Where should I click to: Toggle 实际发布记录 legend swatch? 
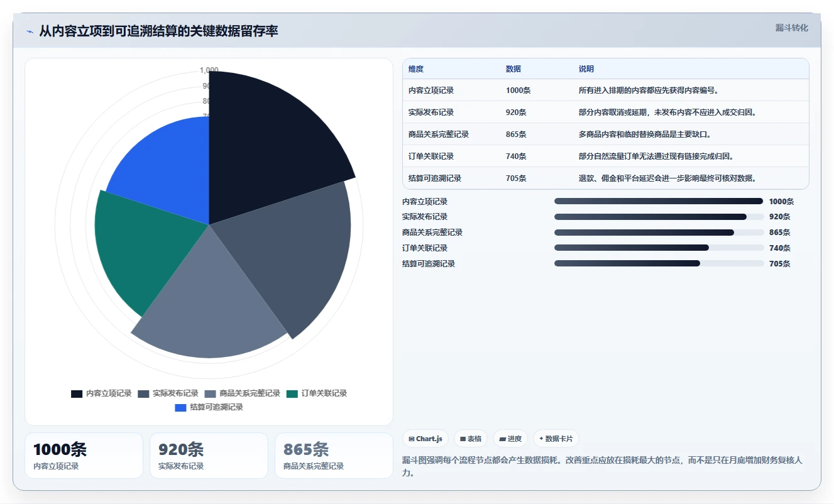143,394
